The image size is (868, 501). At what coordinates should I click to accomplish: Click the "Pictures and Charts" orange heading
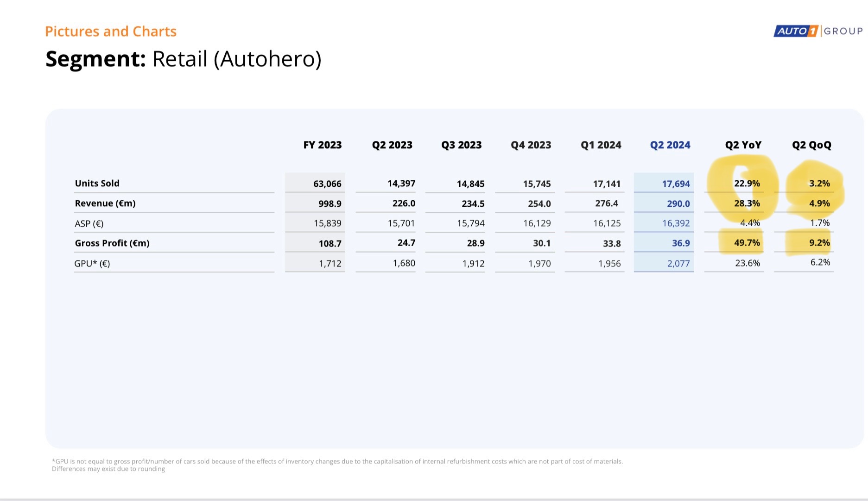tap(111, 32)
